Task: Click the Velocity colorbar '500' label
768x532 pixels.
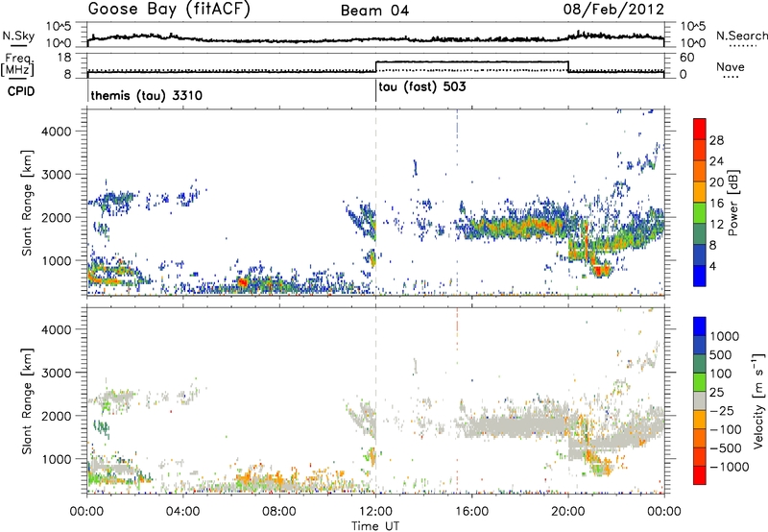Action: tap(721, 355)
